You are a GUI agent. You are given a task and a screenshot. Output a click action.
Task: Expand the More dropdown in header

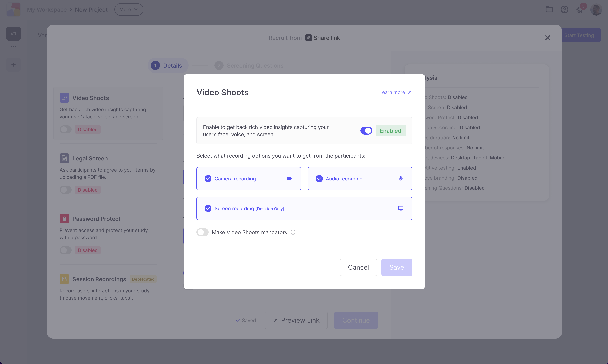point(128,10)
